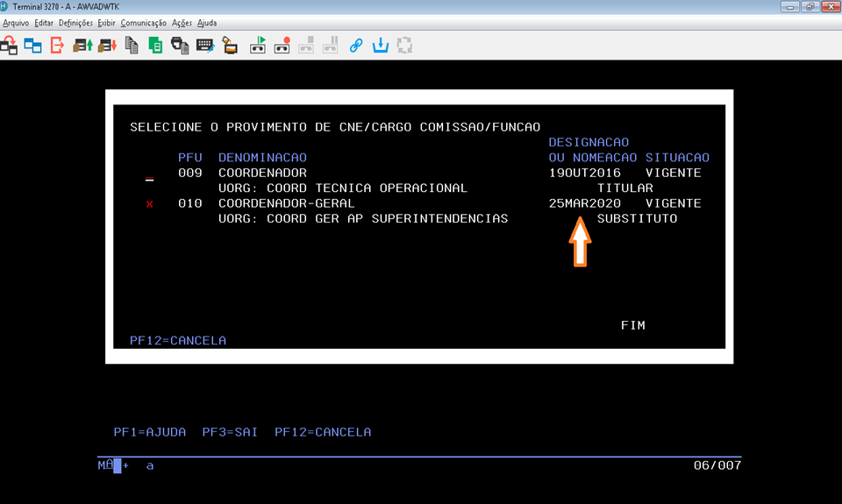The height and width of the screenshot is (504, 842).
Task: Click the red exit/disconnect arrow icon
Action: (57, 45)
